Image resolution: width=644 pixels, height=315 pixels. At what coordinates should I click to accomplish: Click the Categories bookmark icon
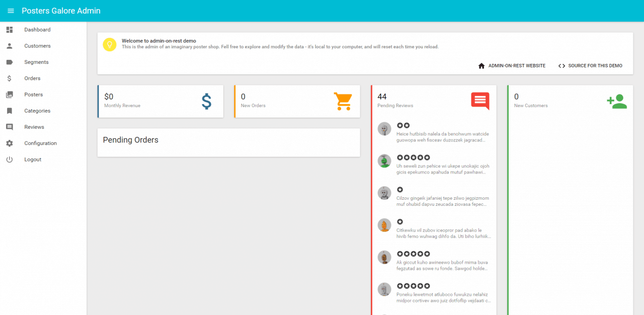[x=10, y=111]
